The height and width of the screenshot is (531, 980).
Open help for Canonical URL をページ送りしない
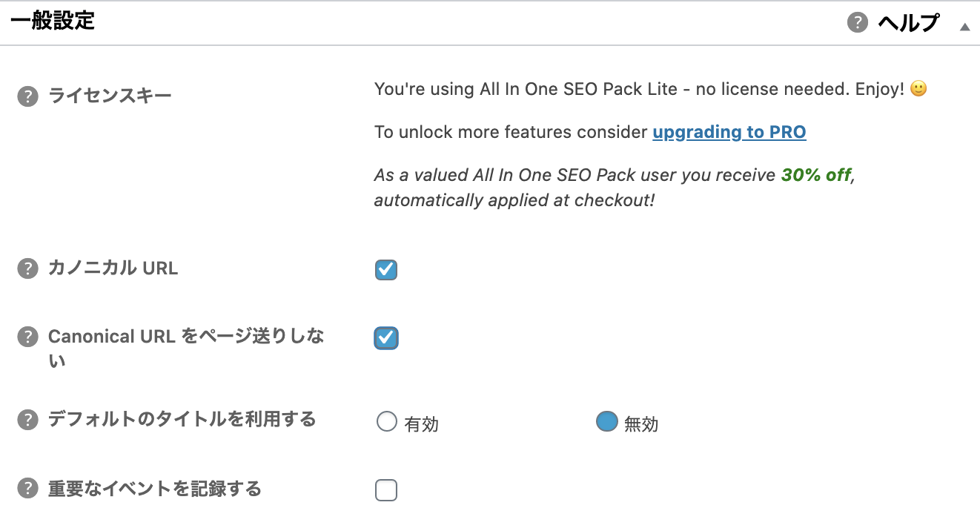pyautogui.click(x=27, y=337)
